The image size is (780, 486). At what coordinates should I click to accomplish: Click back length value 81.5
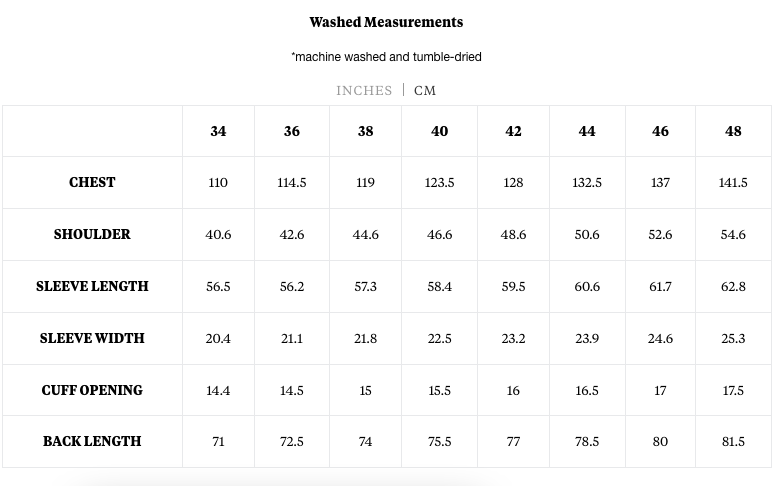pos(733,441)
